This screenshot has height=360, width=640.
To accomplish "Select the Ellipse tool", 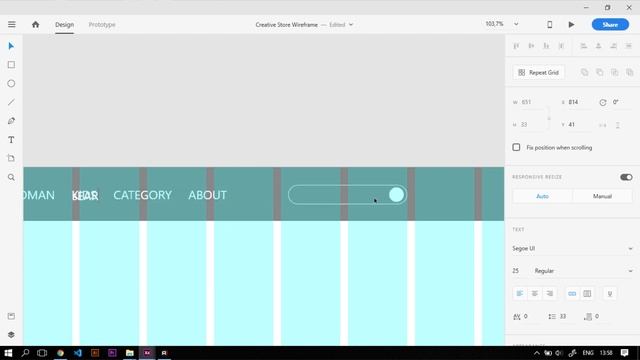I will (11, 84).
